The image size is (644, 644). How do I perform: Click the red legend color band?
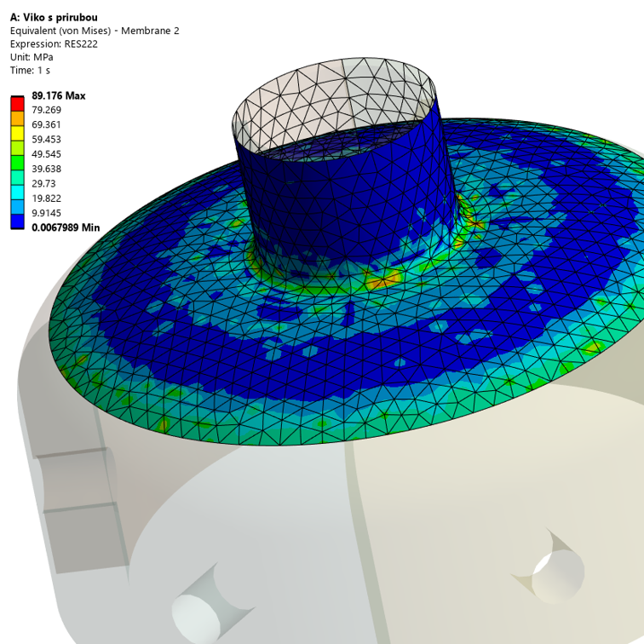point(17,104)
